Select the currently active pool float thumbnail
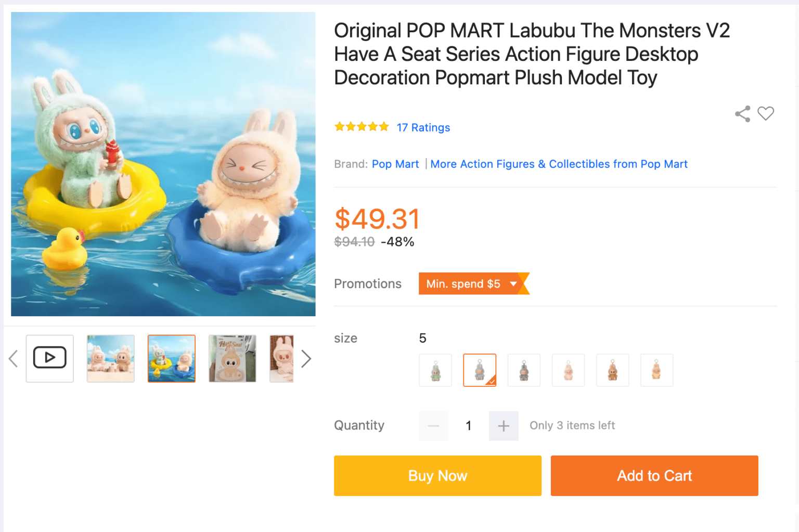Screen dimensions: 799x532 pyautogui.click(x=171, y=358)
